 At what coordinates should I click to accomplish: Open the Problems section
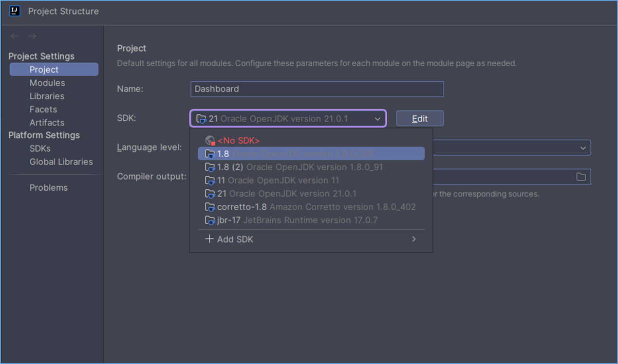click(49, 187)
